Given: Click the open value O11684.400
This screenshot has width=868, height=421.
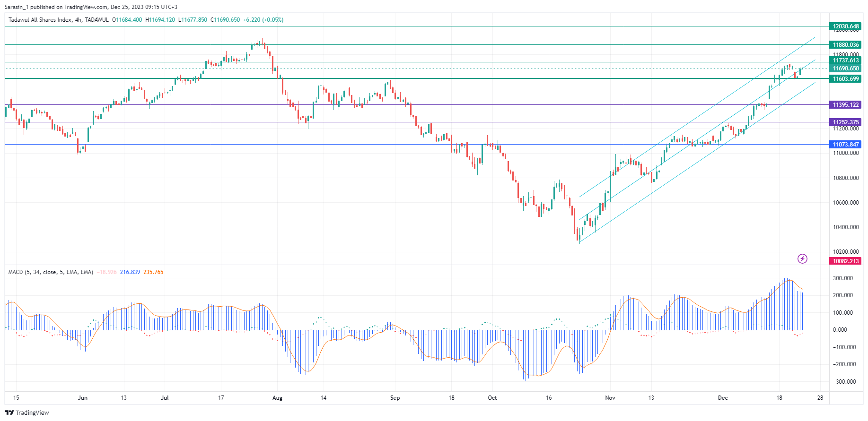Looking at the screenshot, I should coord(127,20).
